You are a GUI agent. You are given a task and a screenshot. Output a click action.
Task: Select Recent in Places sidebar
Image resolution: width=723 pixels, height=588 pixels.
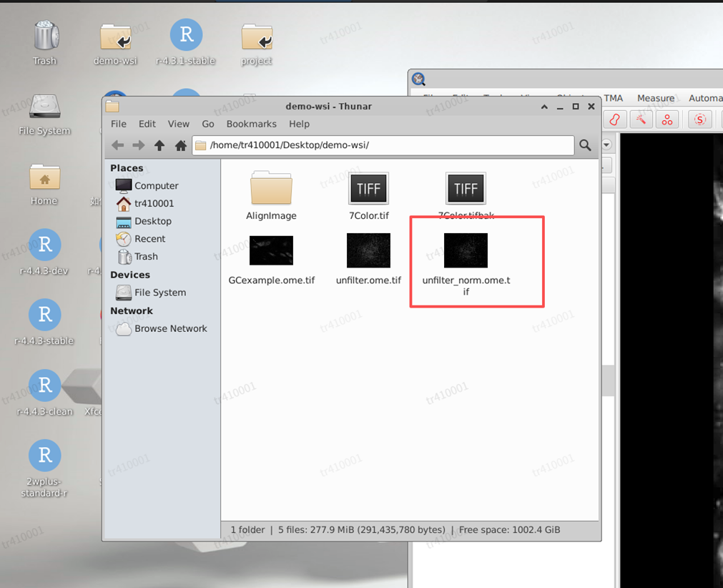click(149, 239)
